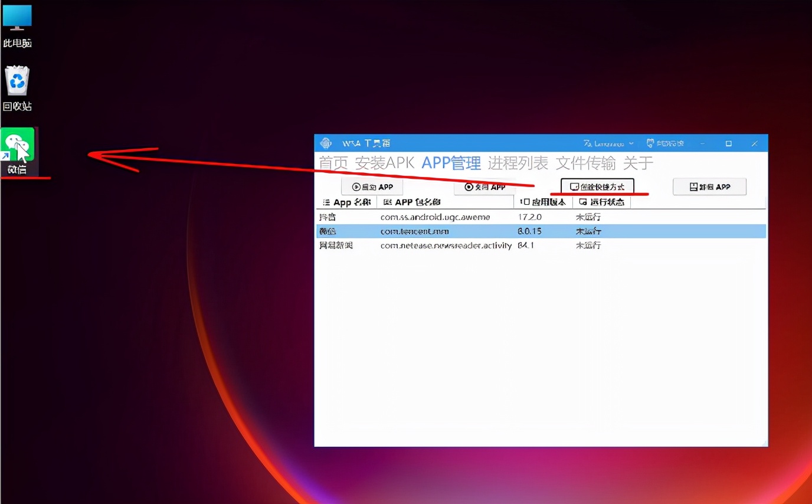Click the list icon beside App 名称 header
The height and width of the screenshot is (504, 812).
point(325,202)
